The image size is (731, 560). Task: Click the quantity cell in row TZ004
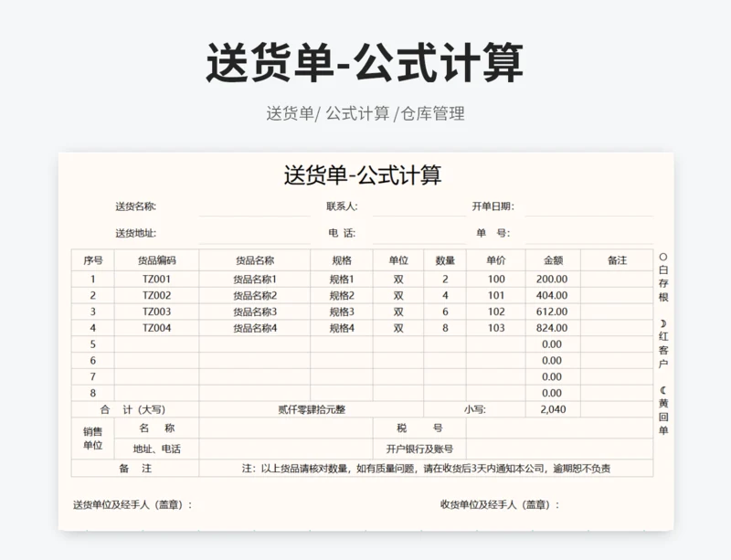click(445, 328)
